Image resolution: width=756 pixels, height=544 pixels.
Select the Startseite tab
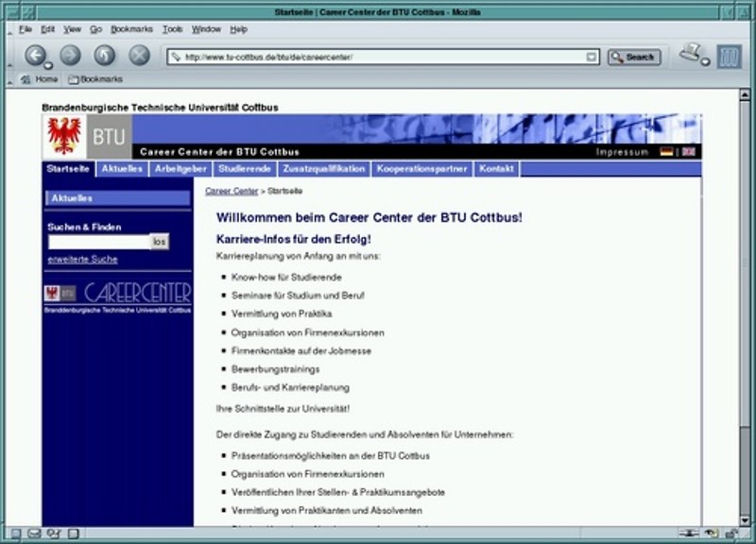[x=68, y=169]
